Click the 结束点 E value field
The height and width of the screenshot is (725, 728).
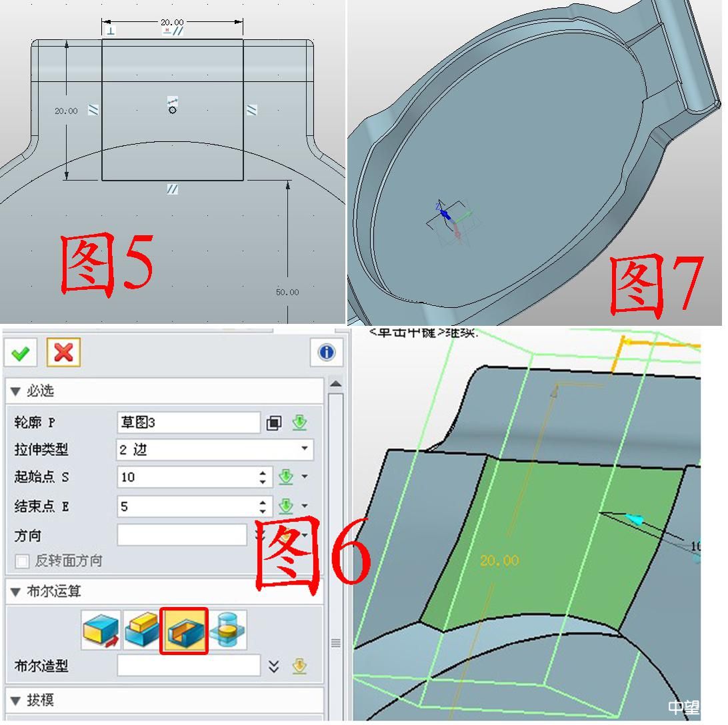click(187, 507)
